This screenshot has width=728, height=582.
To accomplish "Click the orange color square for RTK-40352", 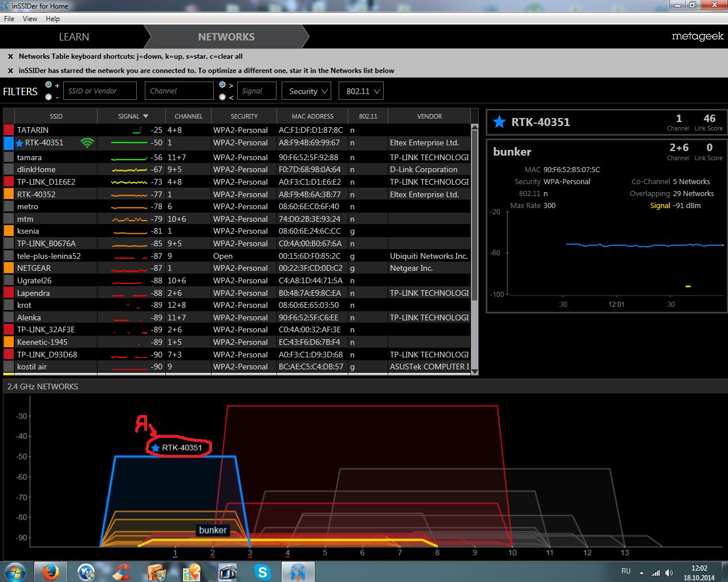I will tap(9, 194).
